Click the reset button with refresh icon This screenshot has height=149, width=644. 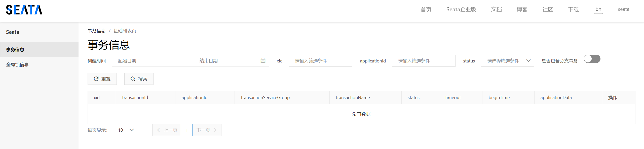point(102,79)
